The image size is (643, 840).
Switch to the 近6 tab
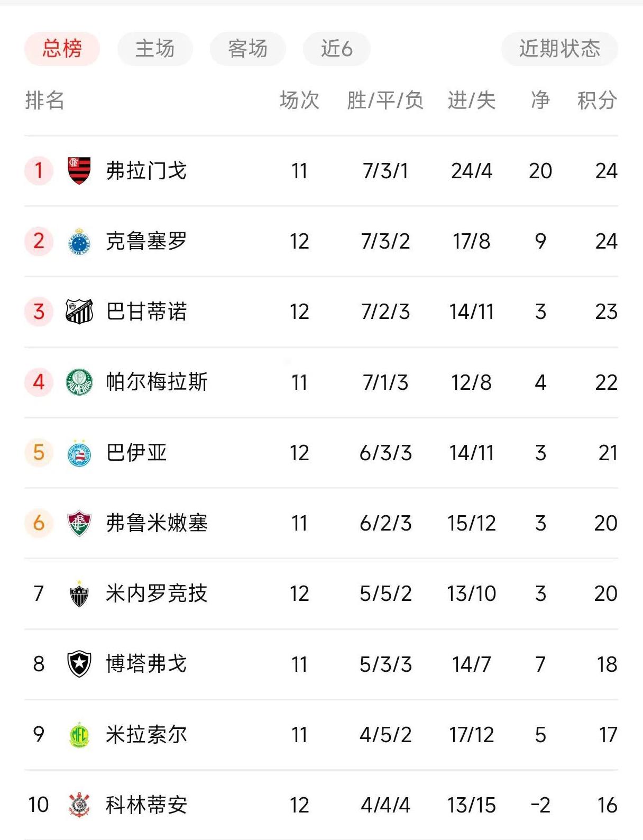[337, 49]
